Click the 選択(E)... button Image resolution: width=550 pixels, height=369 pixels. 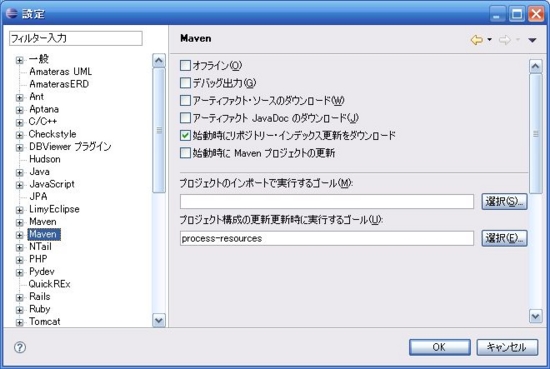tap(504, 239)
